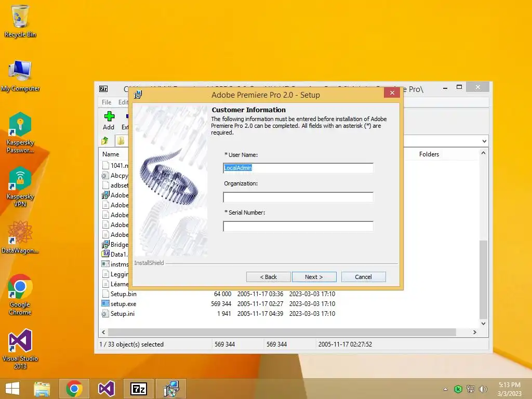This screenshot has width=532, height=399.
Task: Open My Computer desktop icon
Action: [x=20, y=76]
